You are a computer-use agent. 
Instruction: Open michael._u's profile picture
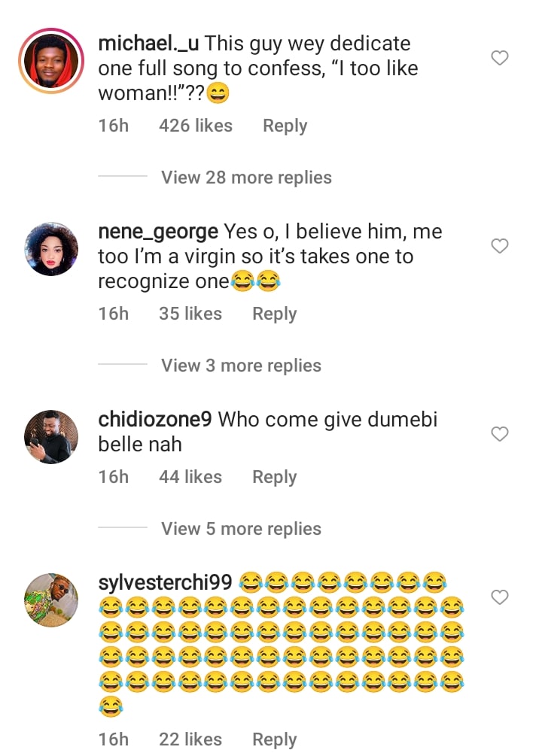point(51,61)
